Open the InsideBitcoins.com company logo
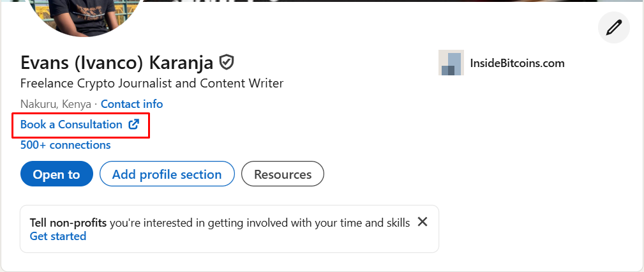644x272 pixels. (x=451, y=63)
